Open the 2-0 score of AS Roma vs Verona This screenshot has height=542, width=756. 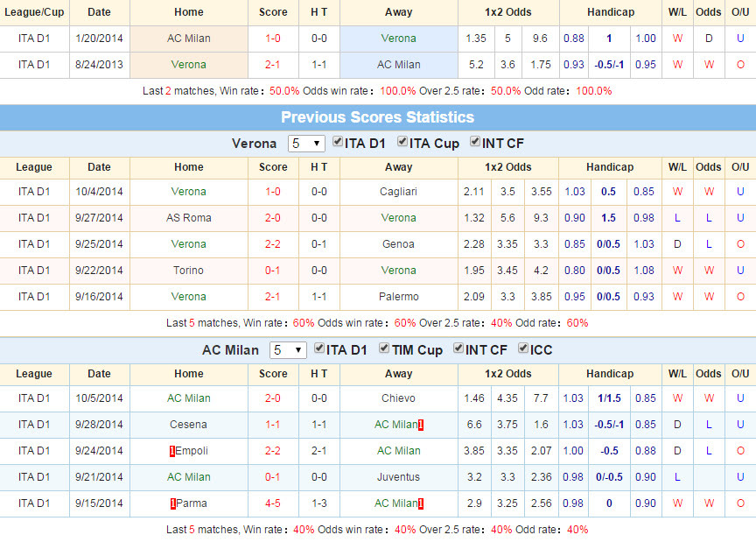[273, 218]
